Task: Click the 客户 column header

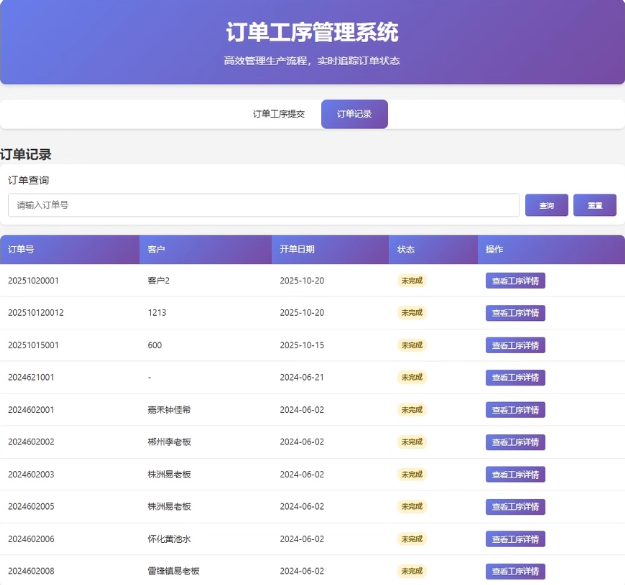Action: point(156,249)
